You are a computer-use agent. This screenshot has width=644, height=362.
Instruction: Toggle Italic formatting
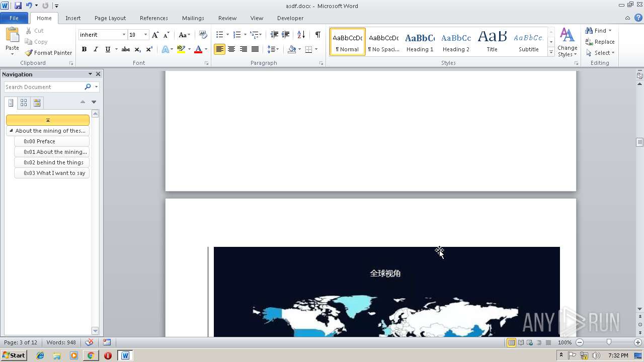pos(96,49)
